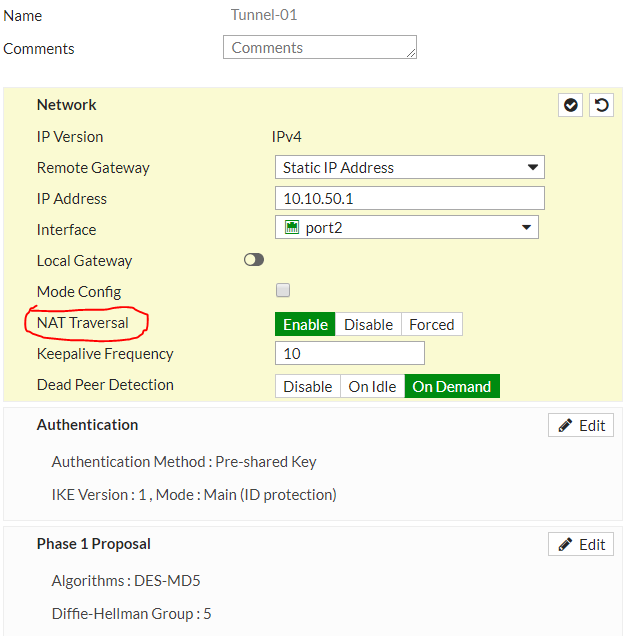Click the Phase 1 Proposal heading
This screenshot has height=636, width=628.
tap(93, 544)
